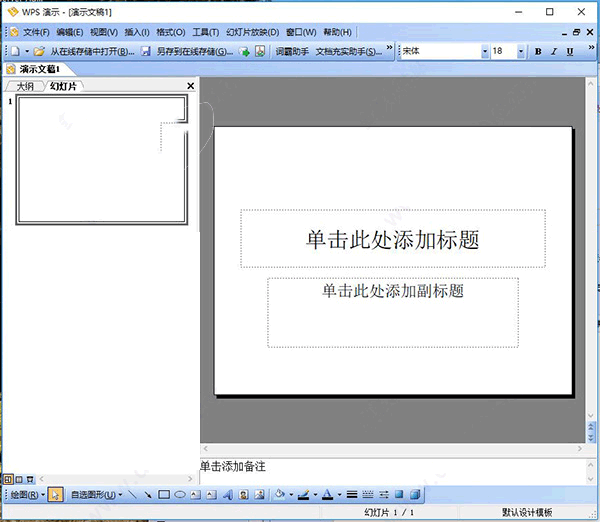Open the 工具(T) menu
This screenshot has height=522, width=600.
205,32
